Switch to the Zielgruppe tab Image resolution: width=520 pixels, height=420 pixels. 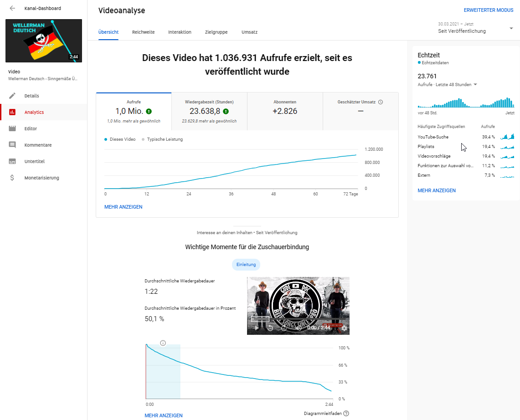point(216,32)
